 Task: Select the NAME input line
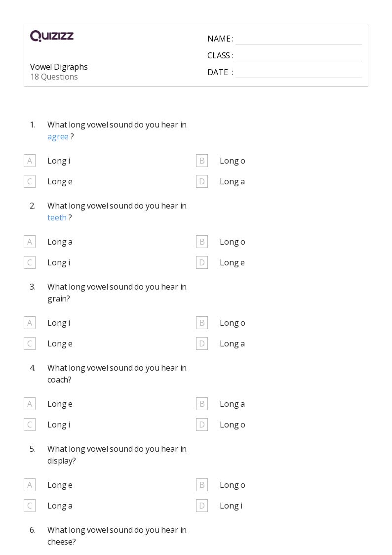tap(299, 39)
